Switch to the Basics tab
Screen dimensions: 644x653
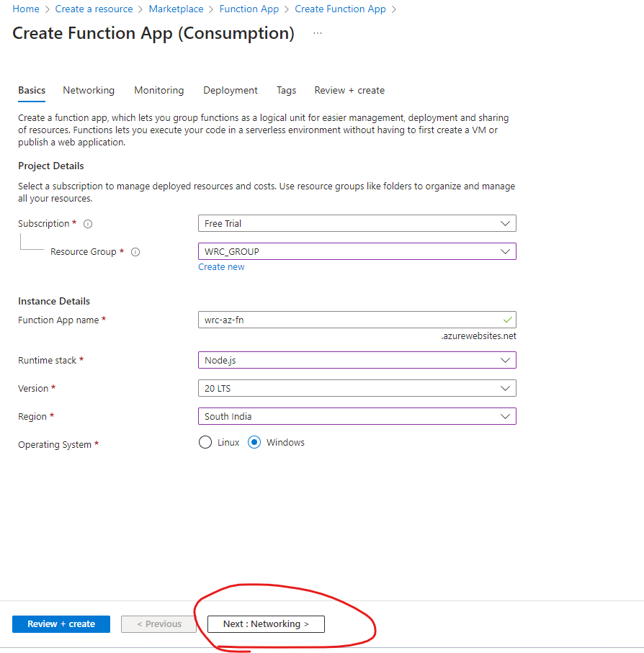32,91
